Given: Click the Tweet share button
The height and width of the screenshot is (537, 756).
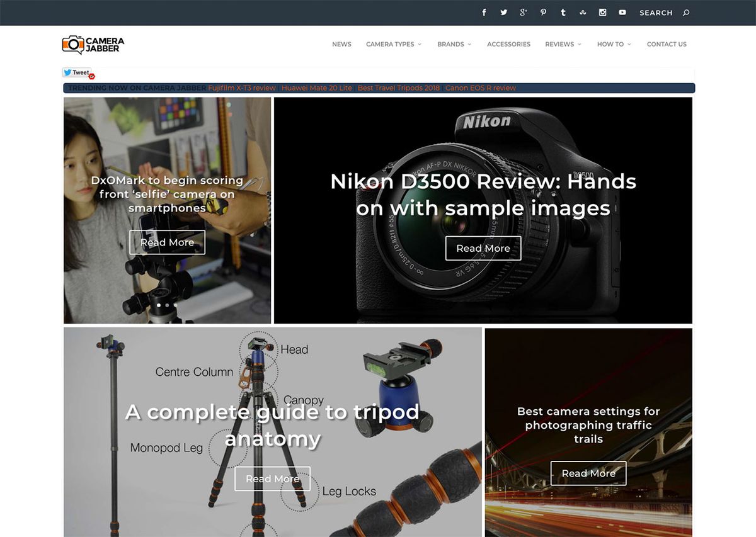Looking at the screenshot, I should [x=76, y=72].
